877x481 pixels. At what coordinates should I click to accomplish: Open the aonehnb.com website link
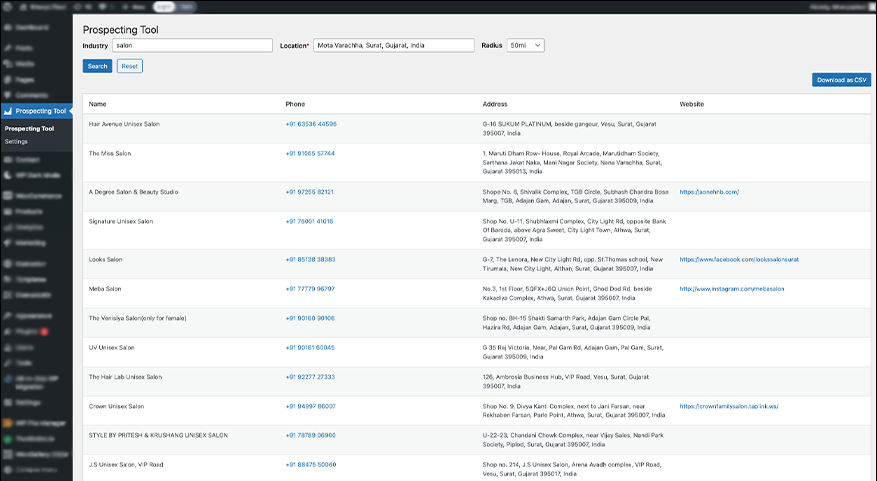coord(709,192)
